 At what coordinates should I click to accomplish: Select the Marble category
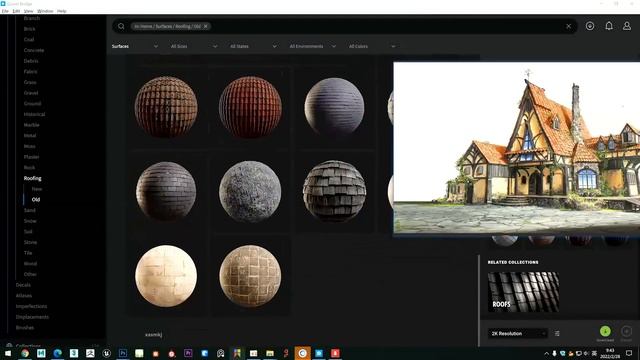point(31,125)
